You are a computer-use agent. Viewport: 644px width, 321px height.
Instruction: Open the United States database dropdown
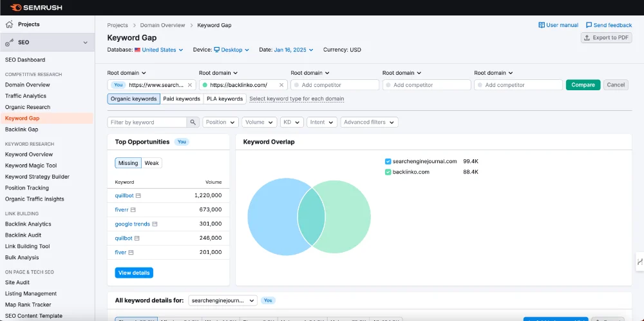click(x=159, y=50)
